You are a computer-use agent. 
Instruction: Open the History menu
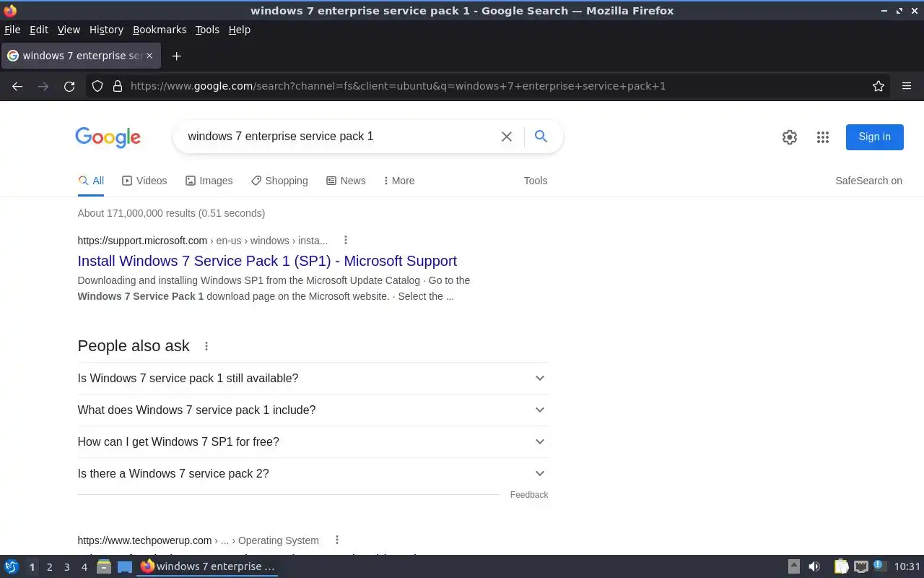coord(106,30)
